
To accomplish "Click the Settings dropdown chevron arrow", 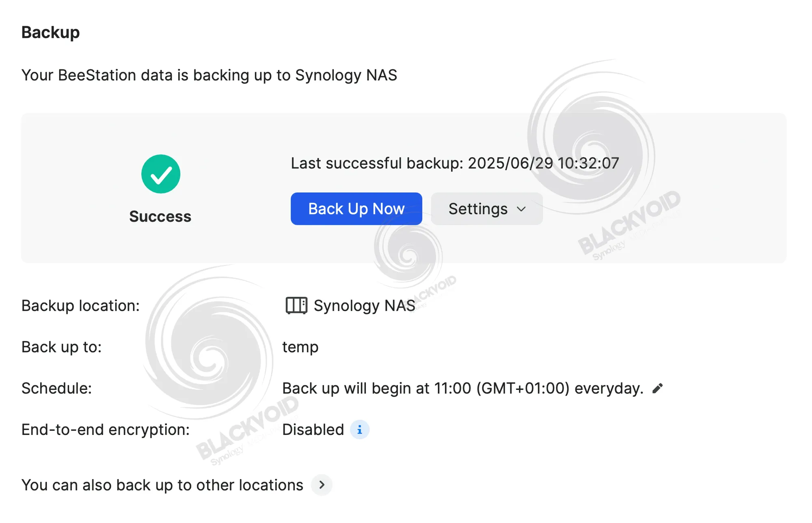I will 521,209.
